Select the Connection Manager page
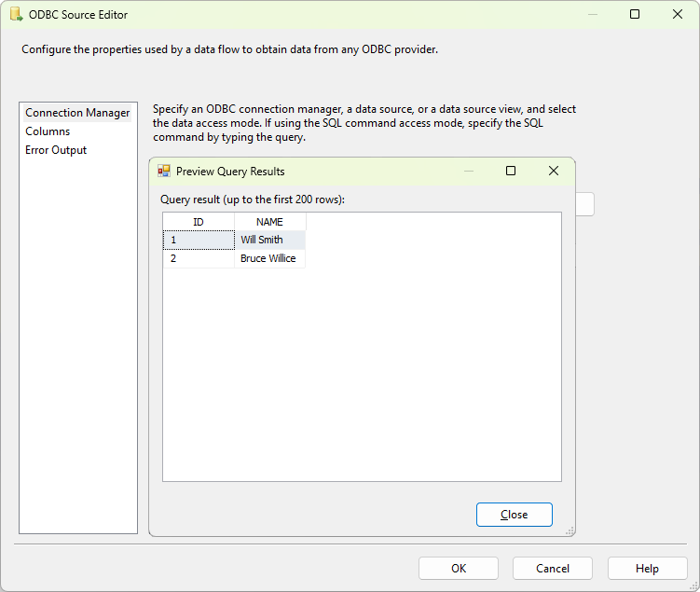Image resolution: width=700 pixels, height=592 pixels. point(77,113)
